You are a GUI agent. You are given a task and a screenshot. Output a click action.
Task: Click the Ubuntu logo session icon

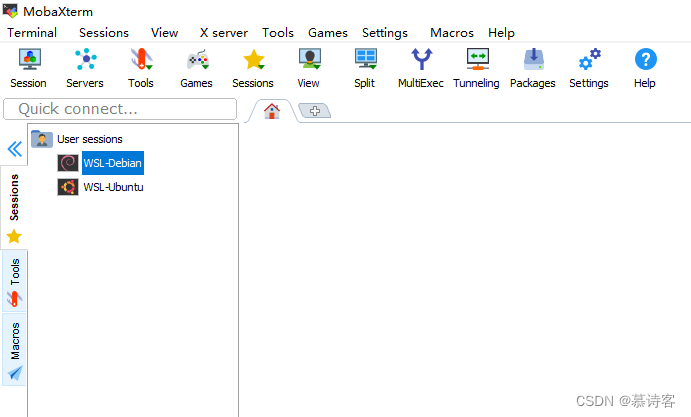pyautogui.click(x=68, y=187)
